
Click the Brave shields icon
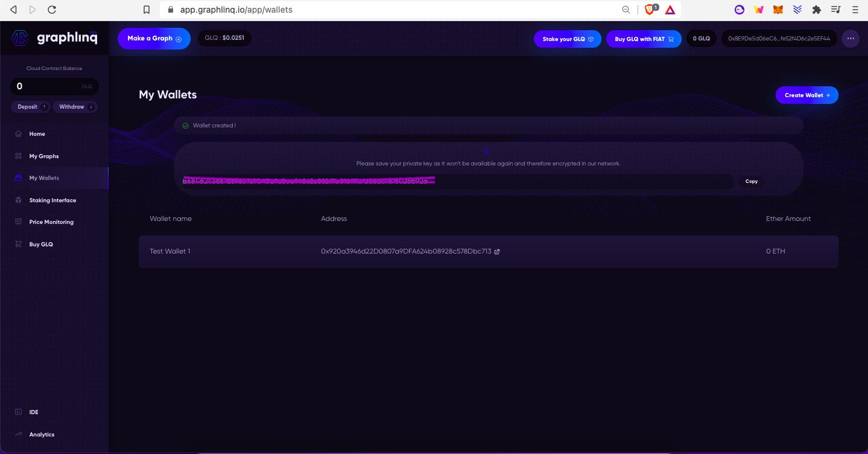(650, 10)
